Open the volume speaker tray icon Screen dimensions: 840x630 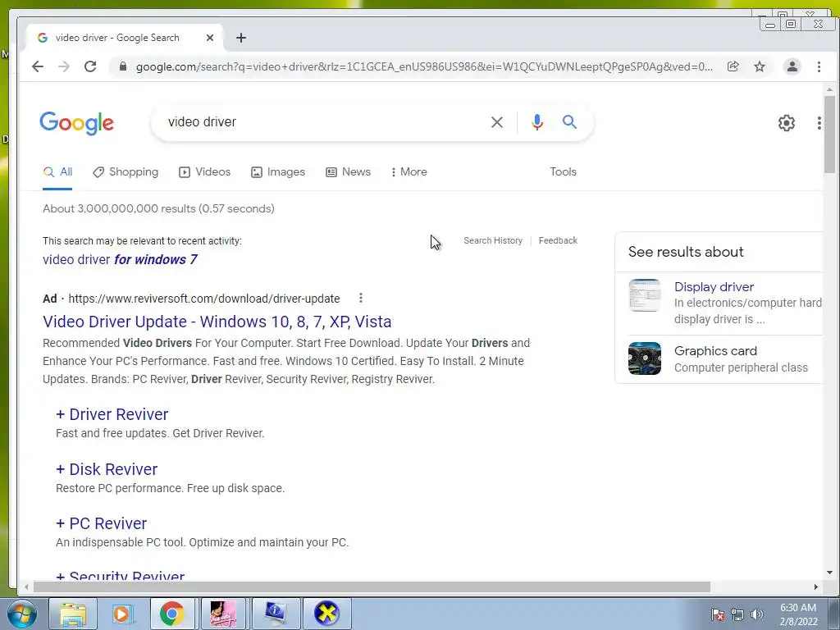(756, 614)
